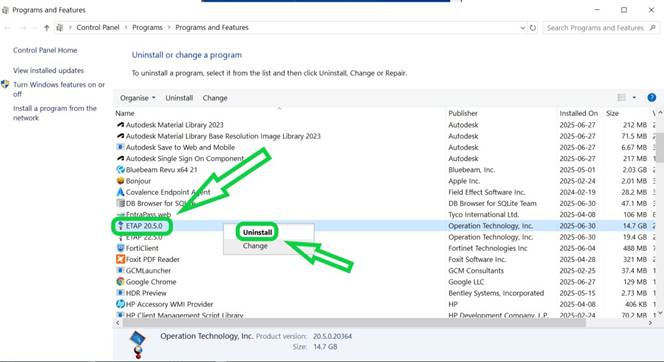Image resolution: width=664 pixels, height=362 pixels.
Task: Open the help question mark icon
Action: point(652,98)
